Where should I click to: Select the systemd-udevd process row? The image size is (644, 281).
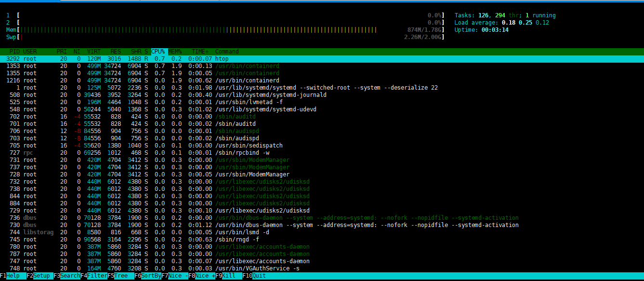coord(322,109)
